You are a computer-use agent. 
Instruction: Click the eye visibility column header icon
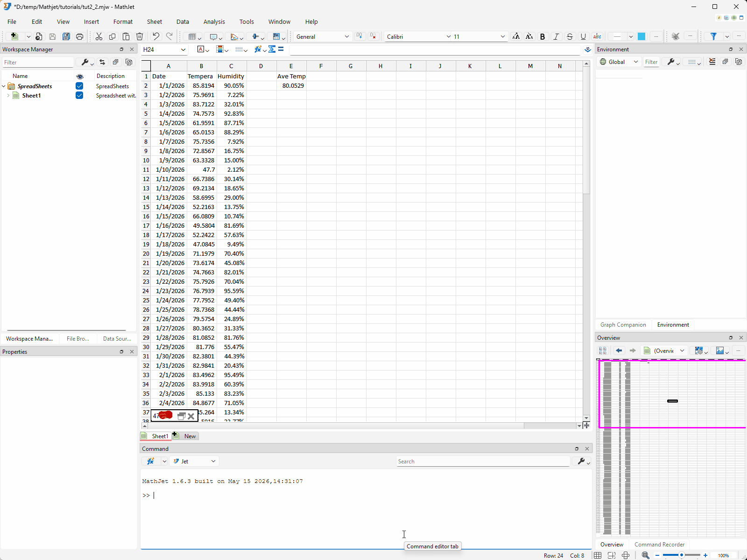click(80, 76)
